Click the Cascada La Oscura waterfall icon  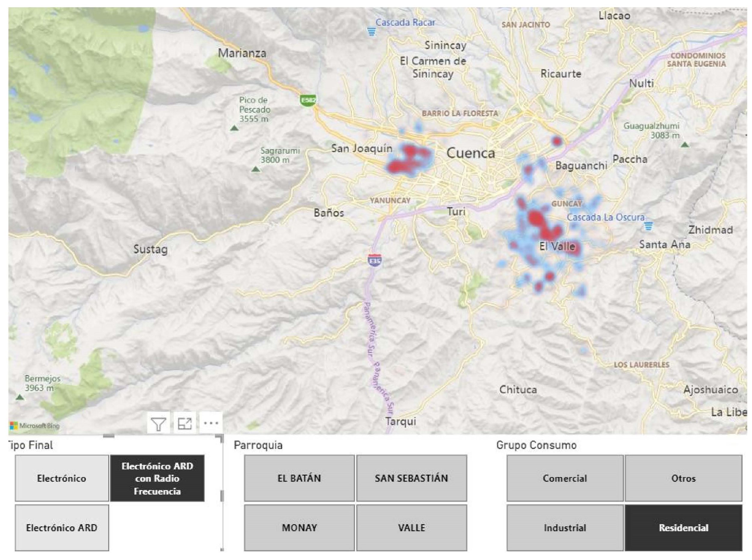pyautogui.click(x=648, y=226)
